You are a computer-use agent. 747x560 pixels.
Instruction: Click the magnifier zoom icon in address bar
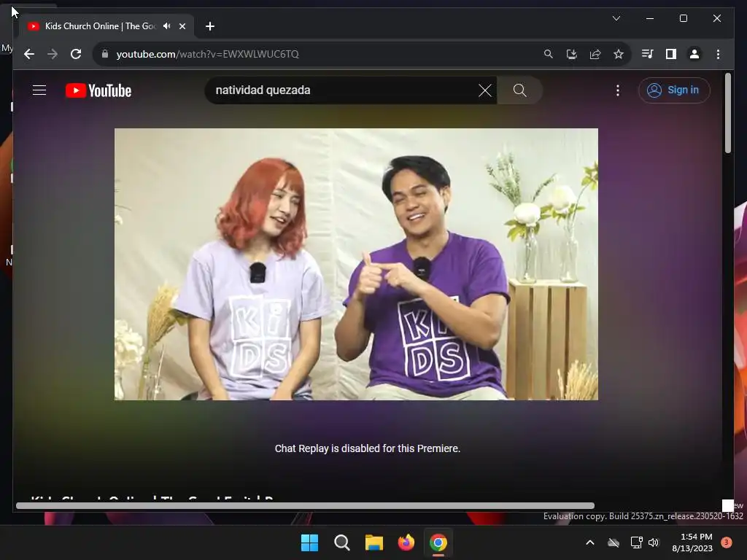click(549, 54)
